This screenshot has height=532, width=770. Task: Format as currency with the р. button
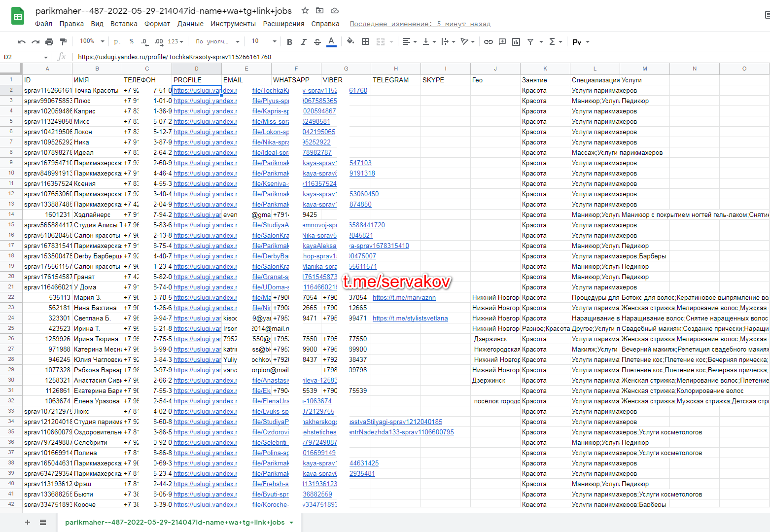[117, 41]
